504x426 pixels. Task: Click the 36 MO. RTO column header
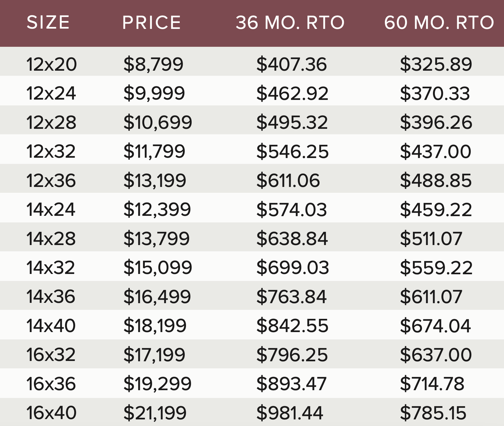pos(290,22)
